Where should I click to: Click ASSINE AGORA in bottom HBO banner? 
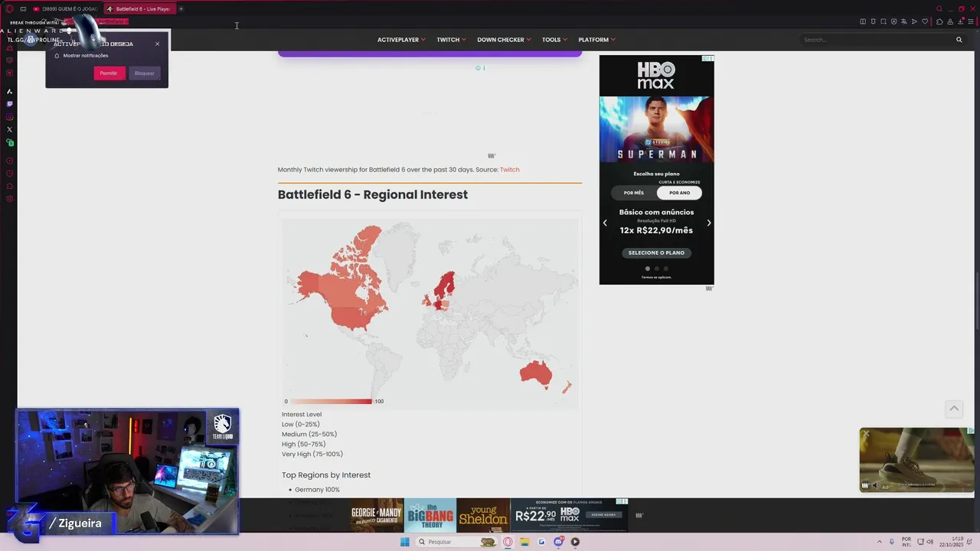pyautogui.click(x=603, y=514)
